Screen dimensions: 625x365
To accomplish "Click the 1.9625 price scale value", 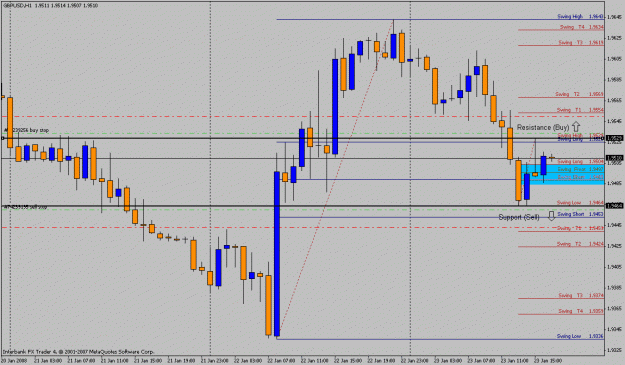I will click(x=614, y=38).
